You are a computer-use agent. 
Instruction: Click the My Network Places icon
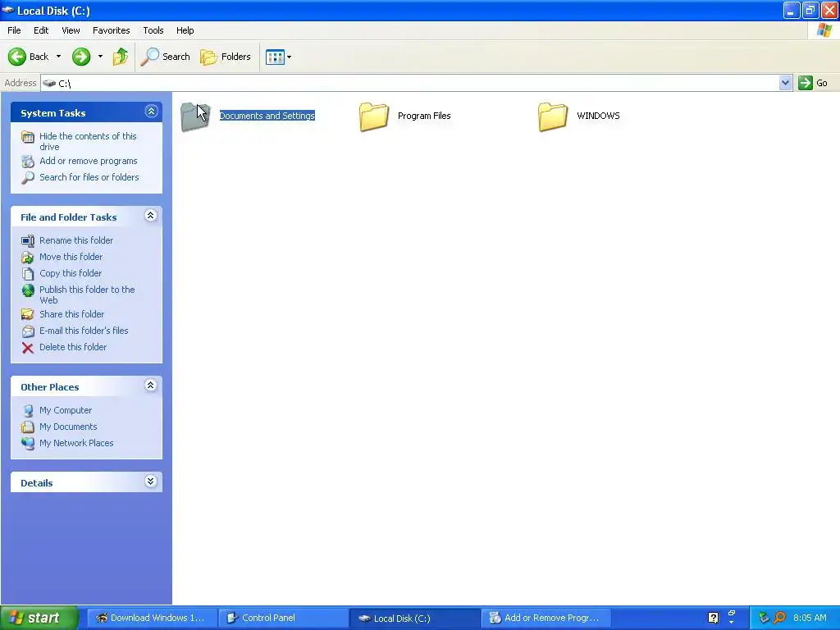pyautogui.click(x=28, y=444)
